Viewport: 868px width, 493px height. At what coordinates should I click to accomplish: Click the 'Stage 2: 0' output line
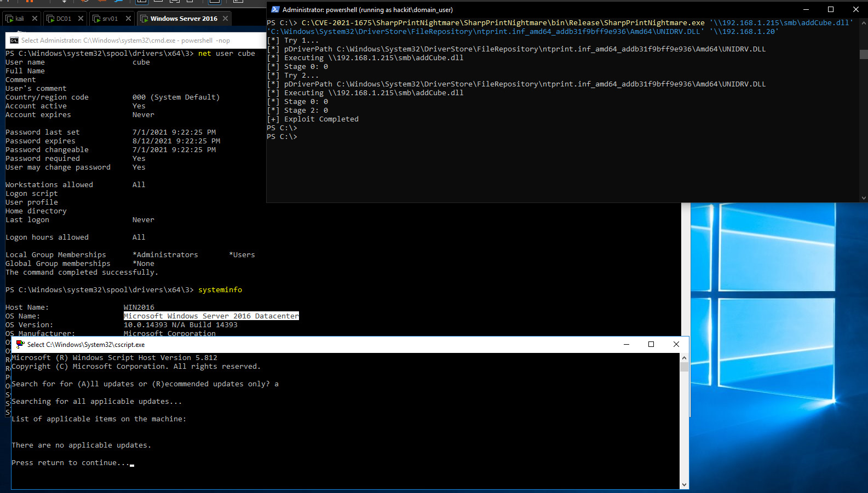pos(297,111)
